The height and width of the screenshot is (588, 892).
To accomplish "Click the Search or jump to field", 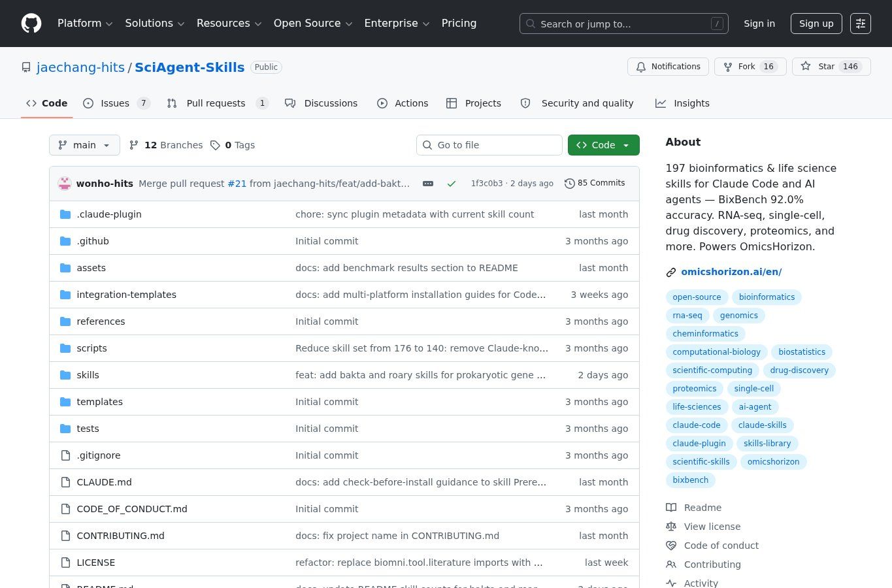I will 623,24.
